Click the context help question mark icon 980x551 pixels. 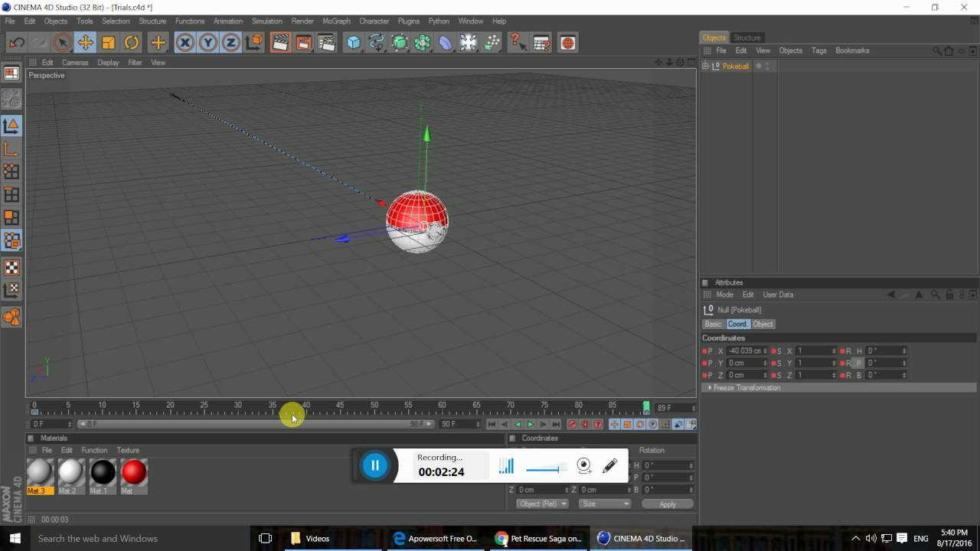(x=518, y=43)
